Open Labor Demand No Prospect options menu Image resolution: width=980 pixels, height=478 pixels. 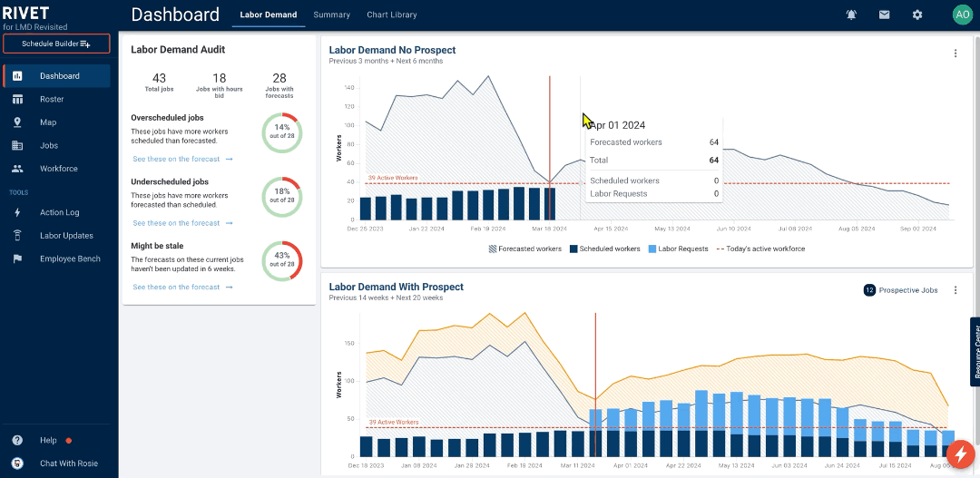point(955,54)
